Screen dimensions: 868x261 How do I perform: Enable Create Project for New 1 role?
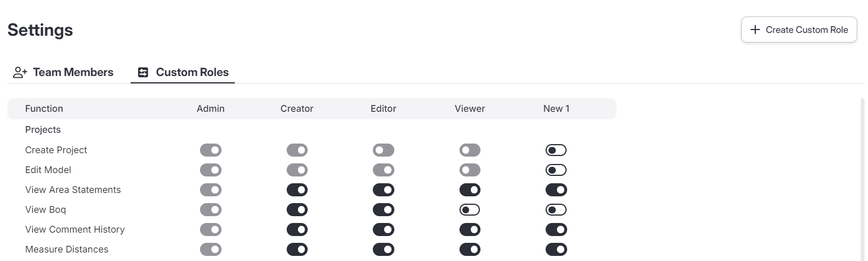[x=556, y=150]
